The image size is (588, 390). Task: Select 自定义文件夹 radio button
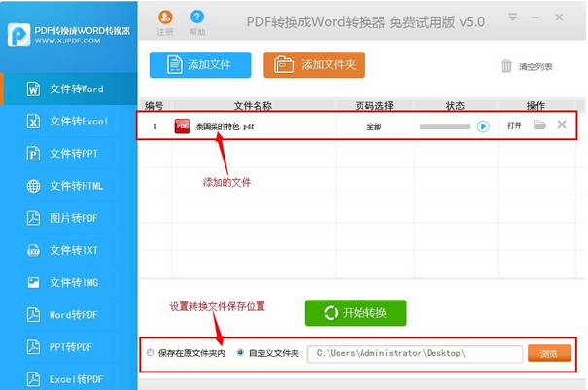click(x=240, y=352)
